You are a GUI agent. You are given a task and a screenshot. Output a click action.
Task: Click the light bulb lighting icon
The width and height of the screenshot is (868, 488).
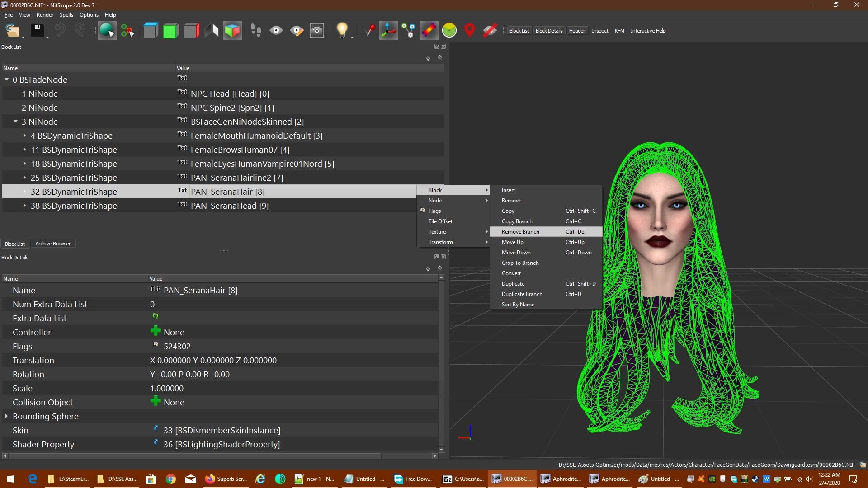[342, 30]
